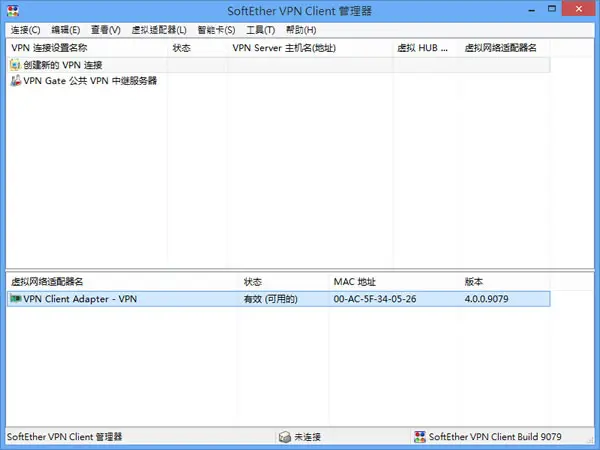Open the 智能卡(S) menu

(216, 30)
